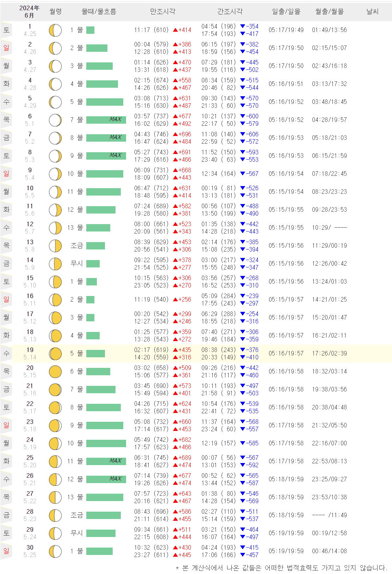Click low tide time 12:19 (157) on June 24
Image resolution: width=392 pixels, height=574 pixels.
(x=218, y=443)
